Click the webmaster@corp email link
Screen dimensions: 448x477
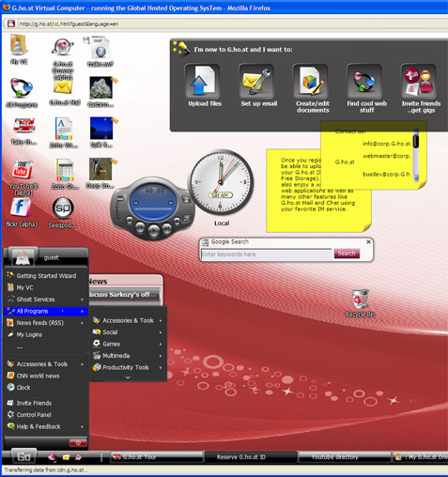pyautogui.click(x=386, y=156)
